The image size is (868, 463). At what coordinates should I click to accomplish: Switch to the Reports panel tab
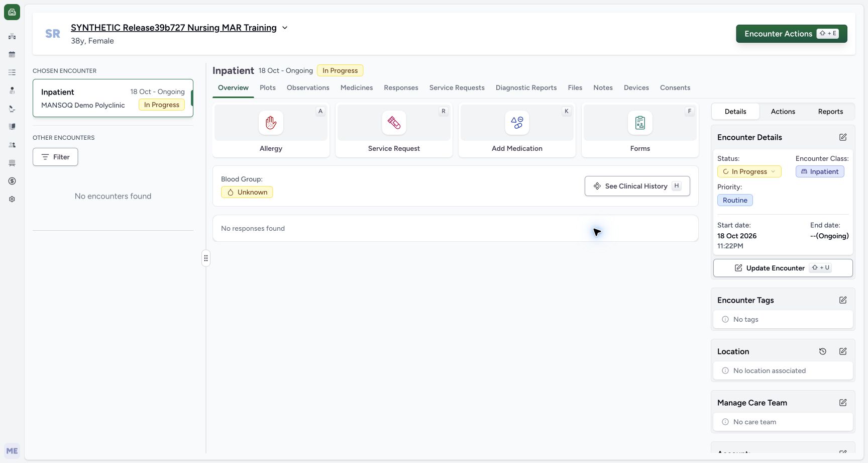(x=830, y=112)
